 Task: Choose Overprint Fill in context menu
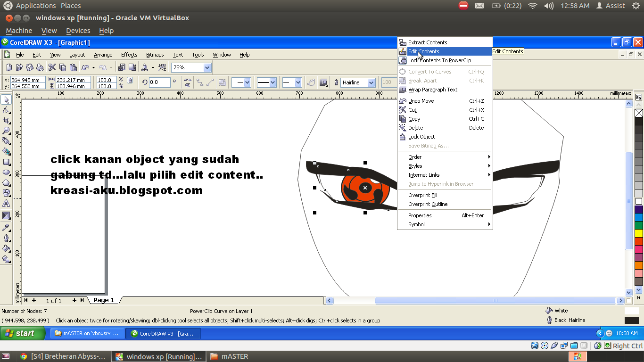point(445,195)
